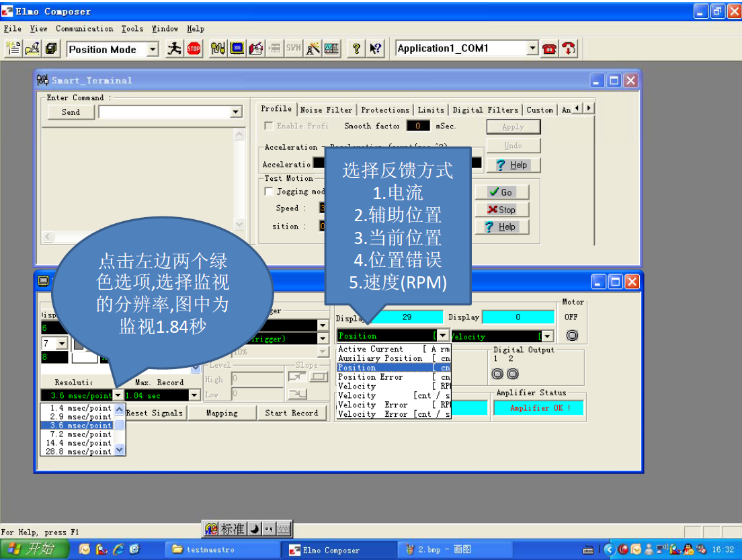Click the red STOP motor icon
This screenshot has height=560, width=742.
click(194, 48)
